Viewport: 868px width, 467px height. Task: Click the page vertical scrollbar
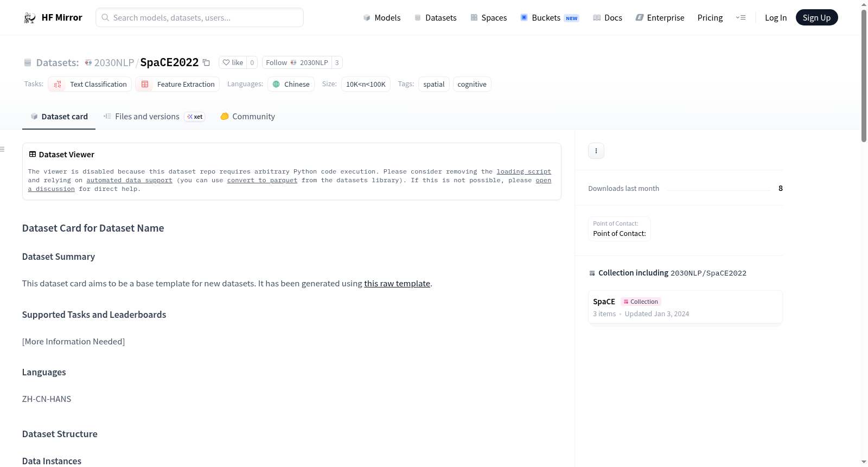864,76
